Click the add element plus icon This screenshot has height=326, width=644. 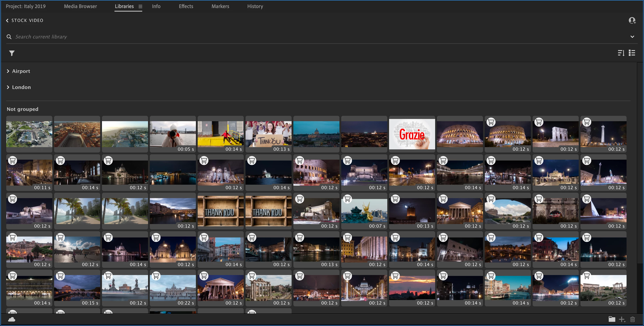tap(622, 319)
